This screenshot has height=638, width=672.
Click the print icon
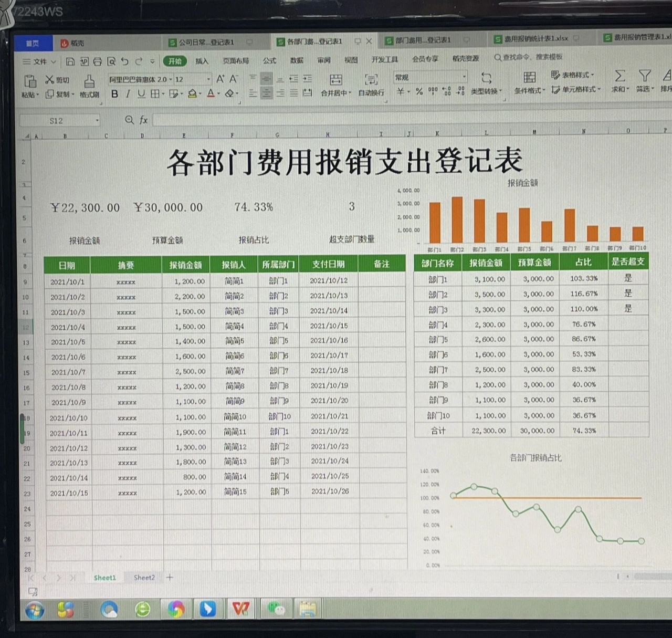coord(97,61)
